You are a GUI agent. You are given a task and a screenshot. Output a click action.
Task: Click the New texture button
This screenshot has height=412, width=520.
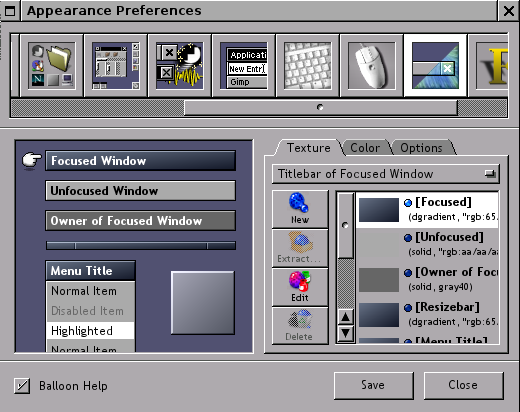[x=300, y=209]
